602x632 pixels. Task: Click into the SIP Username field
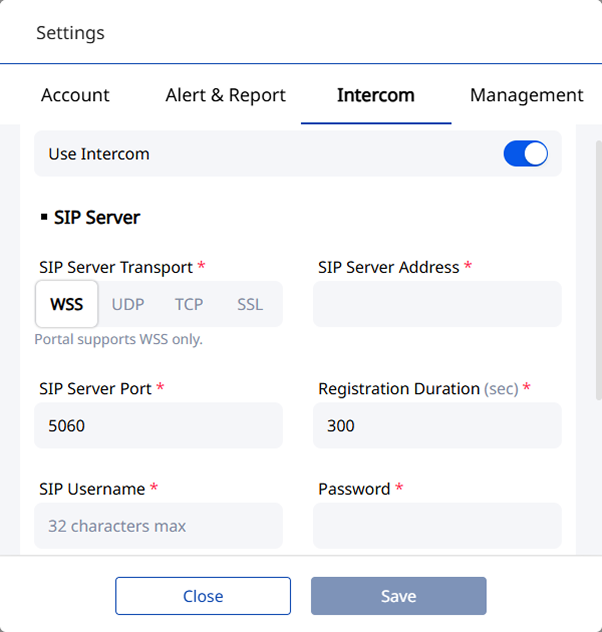tap(159, 526)
